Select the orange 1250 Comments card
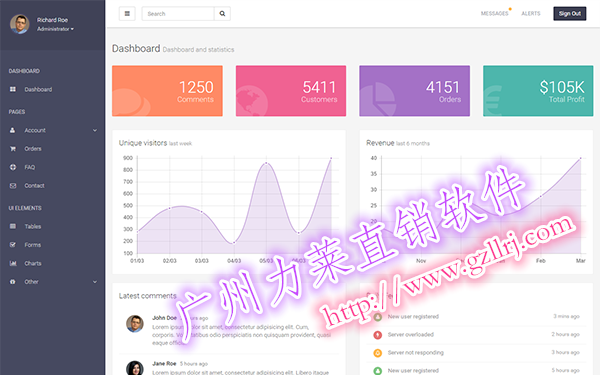The width and height of the screenshot is (600, 375). 167,91
